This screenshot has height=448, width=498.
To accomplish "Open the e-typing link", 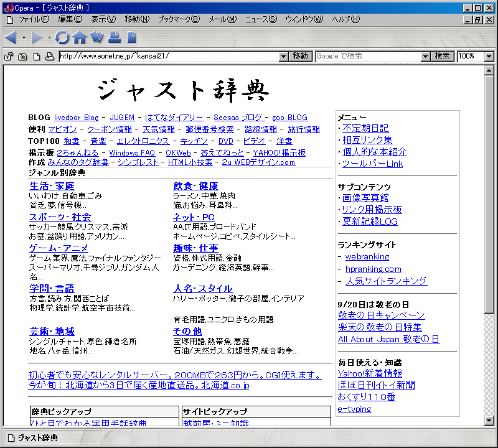I will click(354, 409).
